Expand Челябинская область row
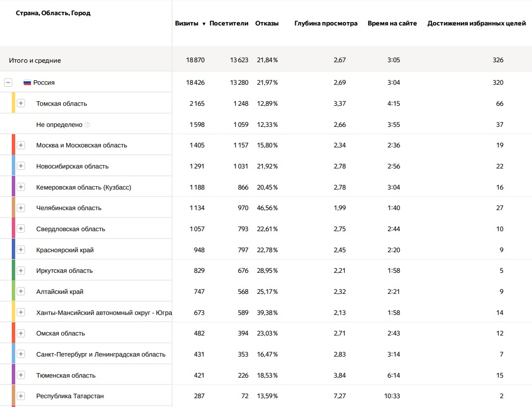Image resolution: width=532 pixels, height=407 pixels. pos(21,208)
